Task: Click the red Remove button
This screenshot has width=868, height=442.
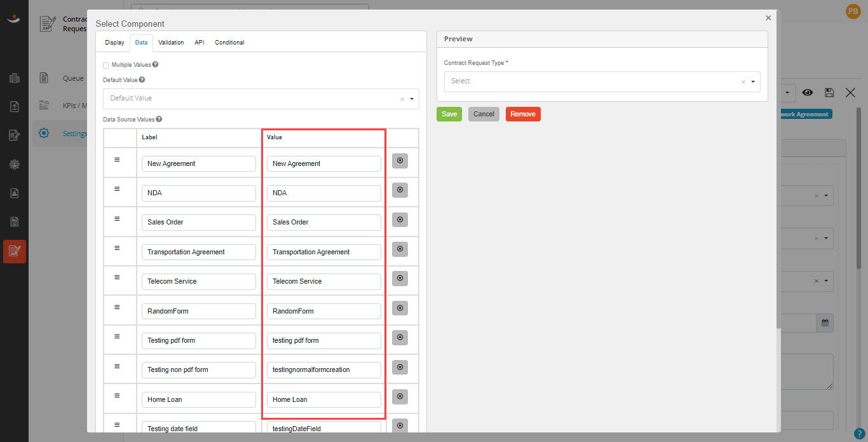Action: [x=523, y=114]
